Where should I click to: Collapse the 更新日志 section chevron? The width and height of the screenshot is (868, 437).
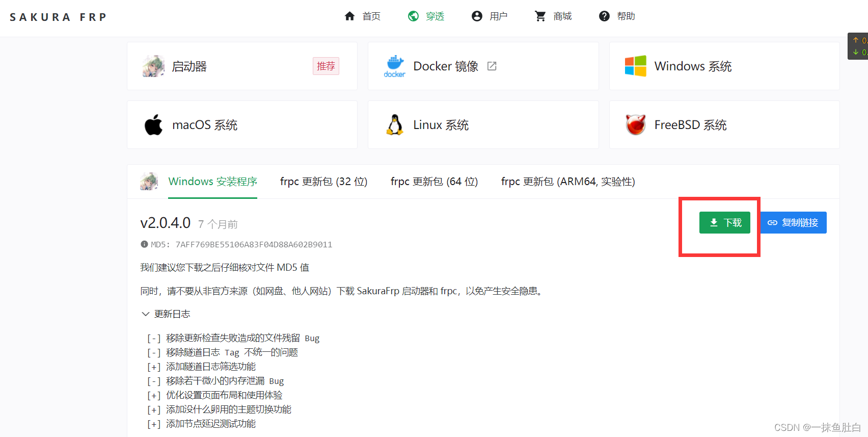(146, 314)
